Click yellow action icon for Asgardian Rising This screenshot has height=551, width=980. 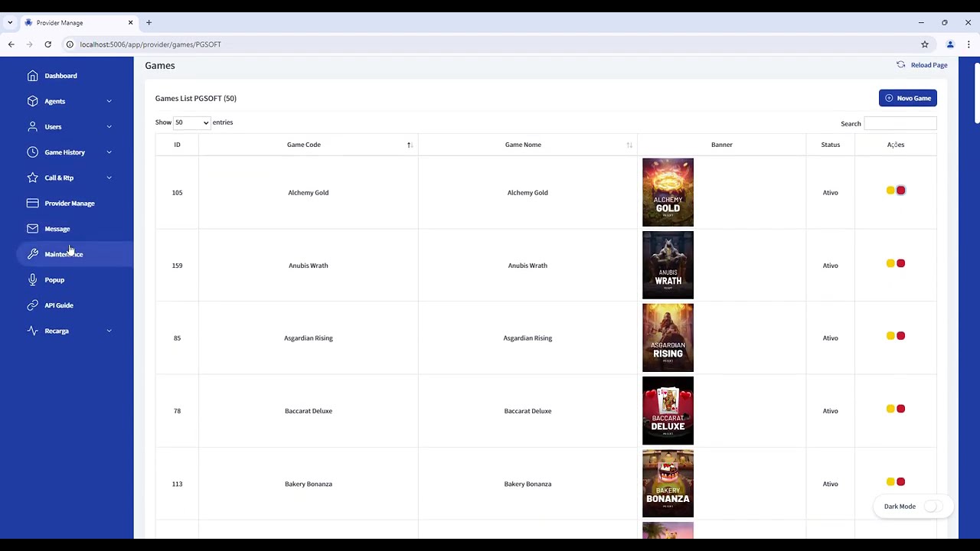890,336
